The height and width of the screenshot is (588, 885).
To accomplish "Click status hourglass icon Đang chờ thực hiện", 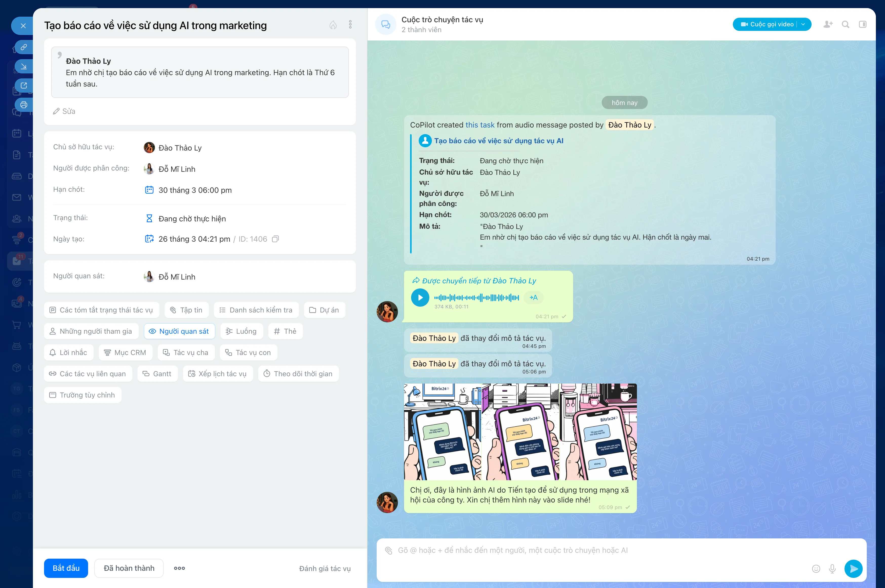I will [149, 219].
